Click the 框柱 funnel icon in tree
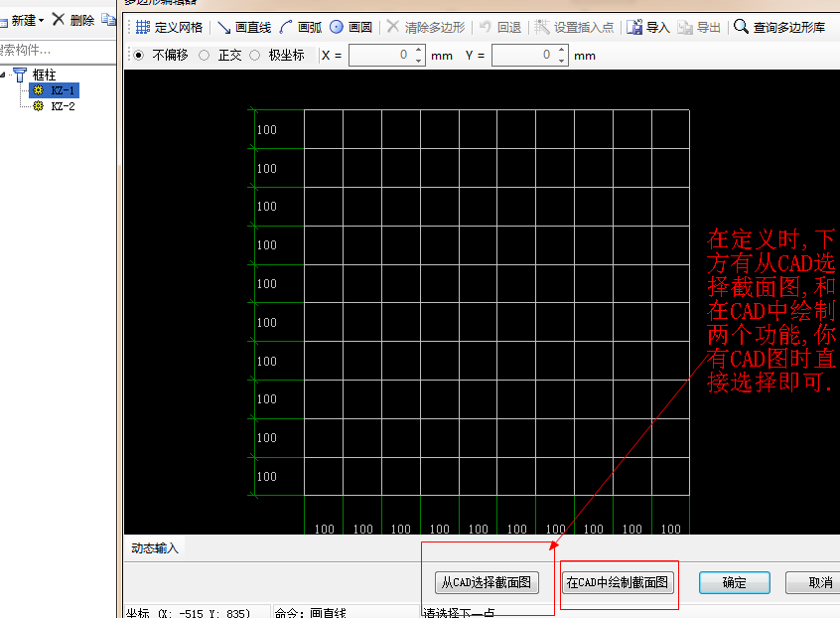 (x=20, y=75)
